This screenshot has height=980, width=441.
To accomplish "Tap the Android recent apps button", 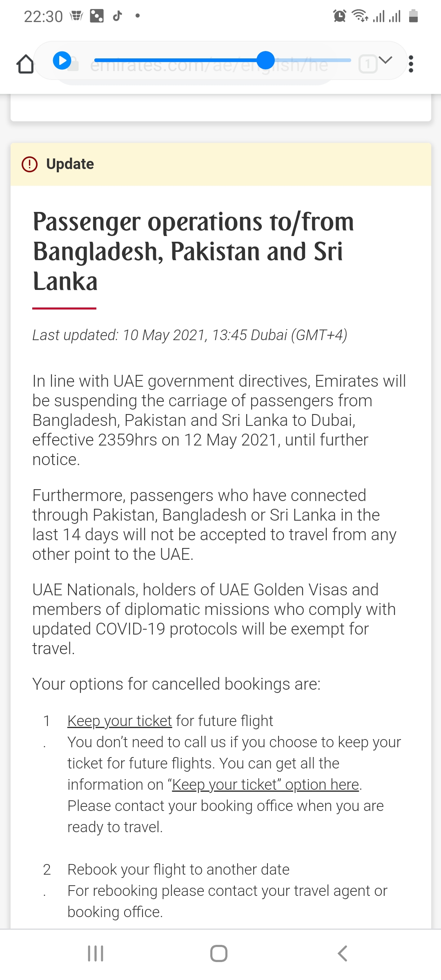I will tap(96, 953).
